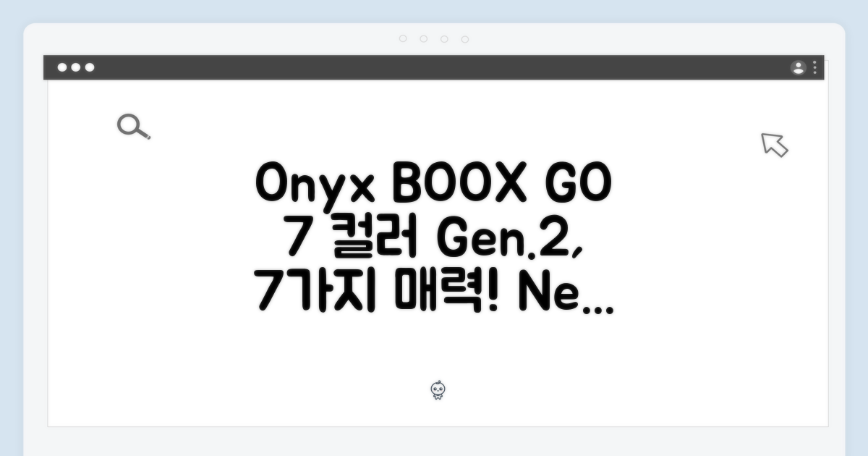Screen dimensions: 868x456
Task: Select the second hollow pagination circle
Action: (424, 39)
